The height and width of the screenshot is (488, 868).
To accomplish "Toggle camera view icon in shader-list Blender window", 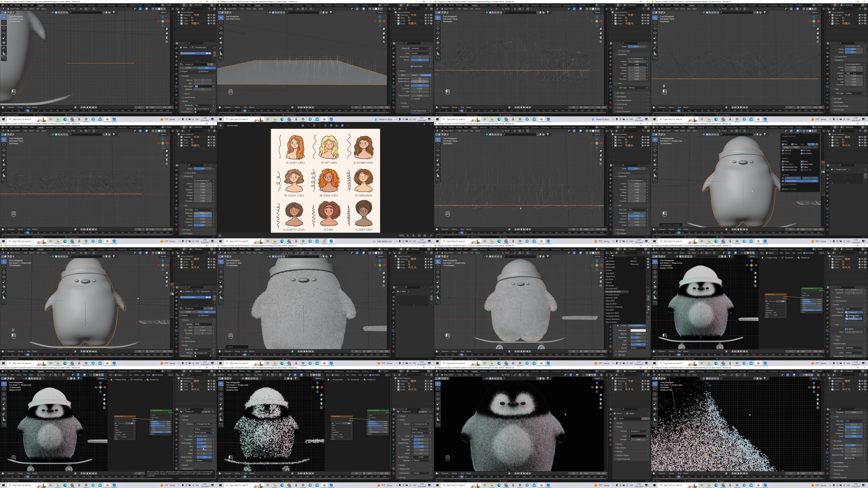I will pyautogui.click(x=601, y=282).
